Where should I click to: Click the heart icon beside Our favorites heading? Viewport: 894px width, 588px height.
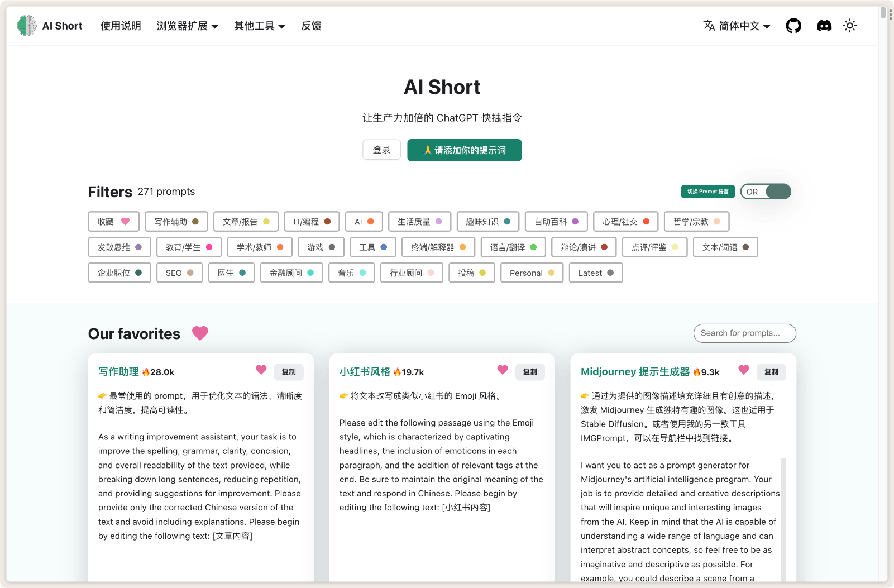coord(200,333)
